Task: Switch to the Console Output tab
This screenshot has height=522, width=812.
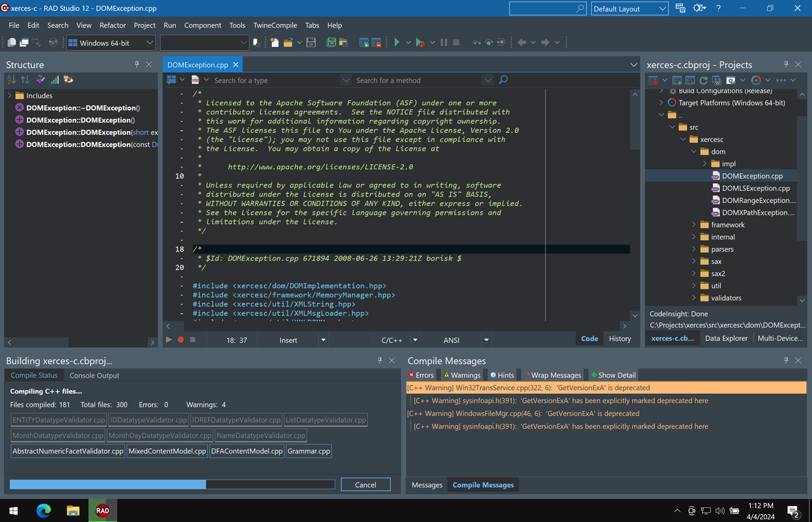Action: pos(94,375)
